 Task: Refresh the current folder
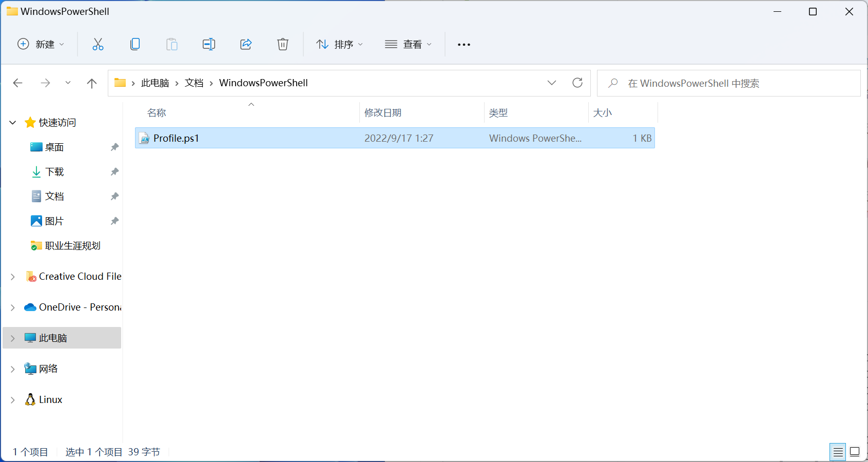click(577, 83)
